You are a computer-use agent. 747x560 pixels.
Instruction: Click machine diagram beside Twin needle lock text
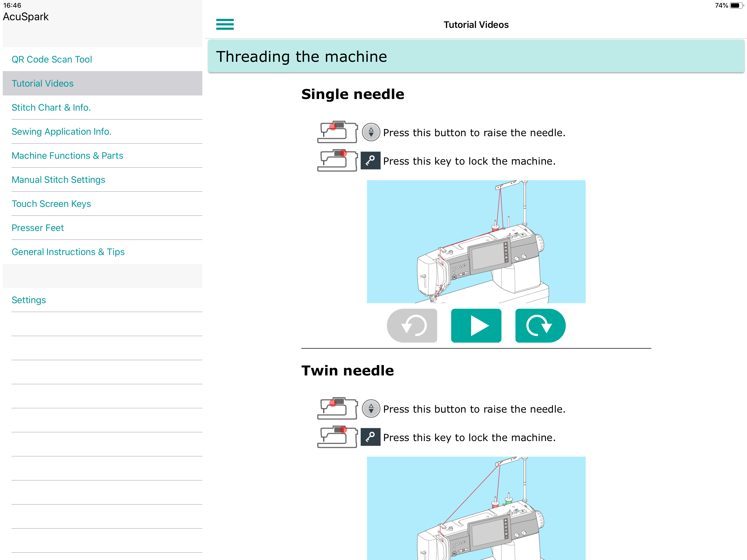[x=337, y=436]
